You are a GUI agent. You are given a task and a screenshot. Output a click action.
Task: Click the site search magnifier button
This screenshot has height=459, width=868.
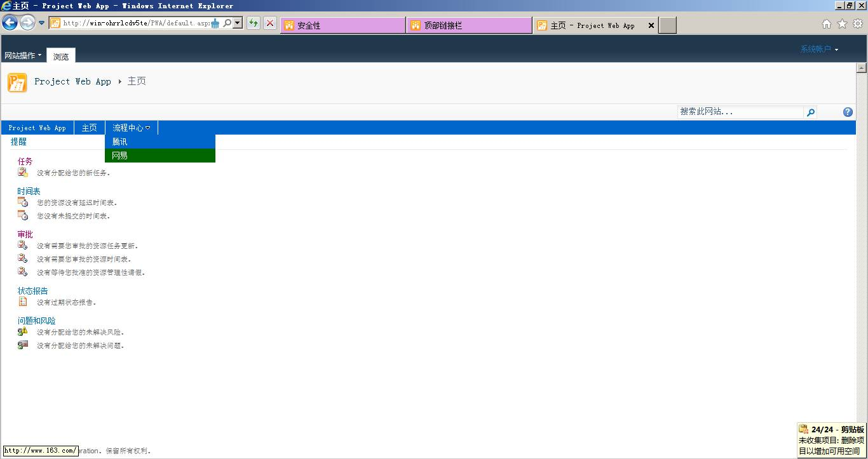810,112
